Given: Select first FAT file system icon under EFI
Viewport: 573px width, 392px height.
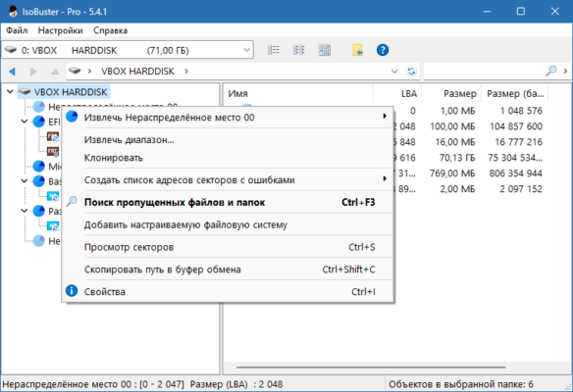Looking at the screenshot, I should point(53,136).
